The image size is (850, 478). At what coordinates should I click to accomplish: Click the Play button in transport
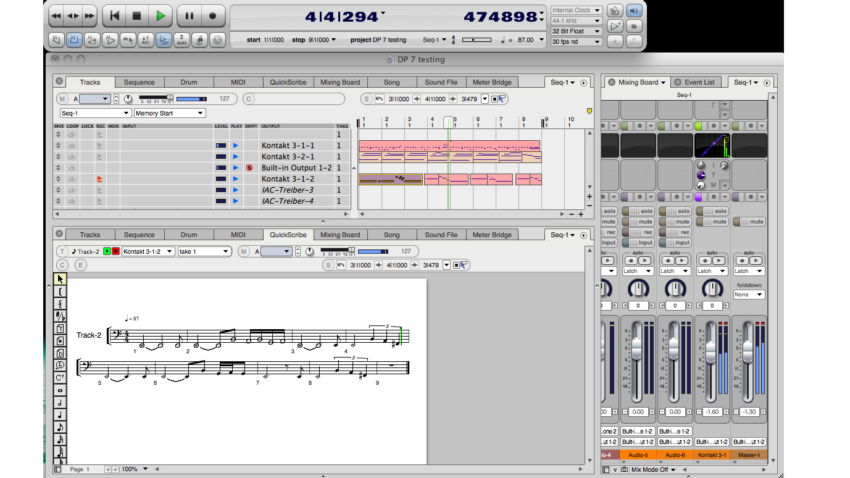tap(161, 16)
